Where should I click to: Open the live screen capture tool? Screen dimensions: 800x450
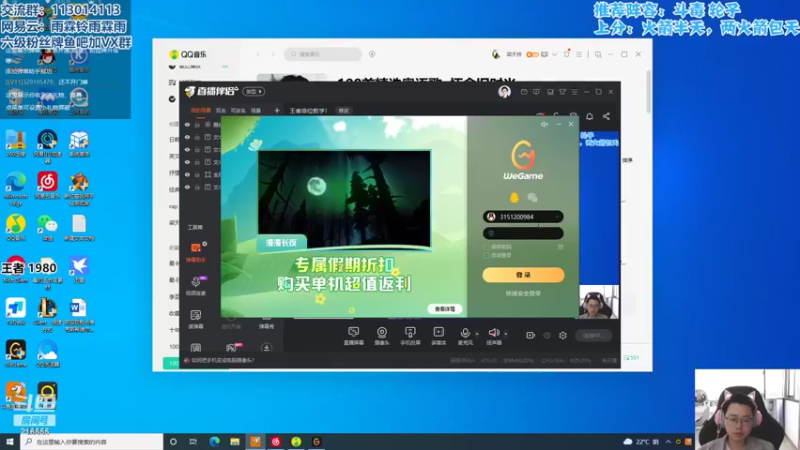pos(354,336)
